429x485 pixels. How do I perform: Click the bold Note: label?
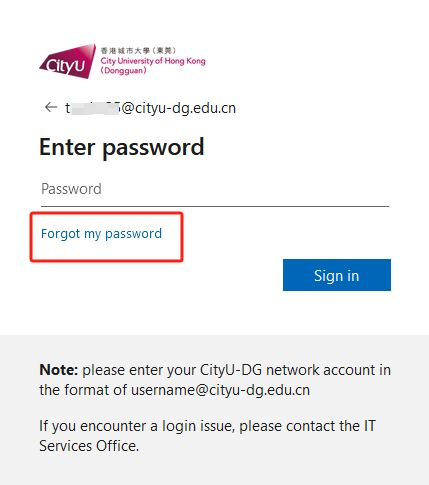pos(59,370)
